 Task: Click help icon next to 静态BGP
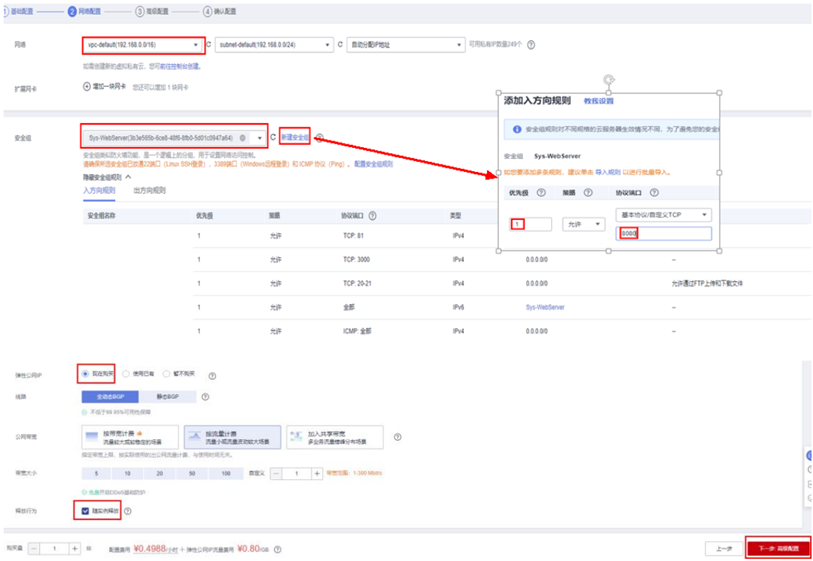205,397
